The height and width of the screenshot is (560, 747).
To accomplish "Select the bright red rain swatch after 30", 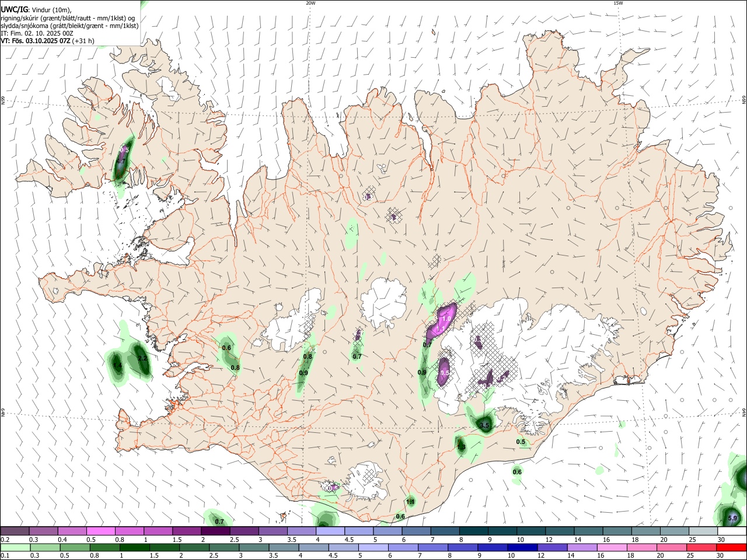I will tap(731, 547).
